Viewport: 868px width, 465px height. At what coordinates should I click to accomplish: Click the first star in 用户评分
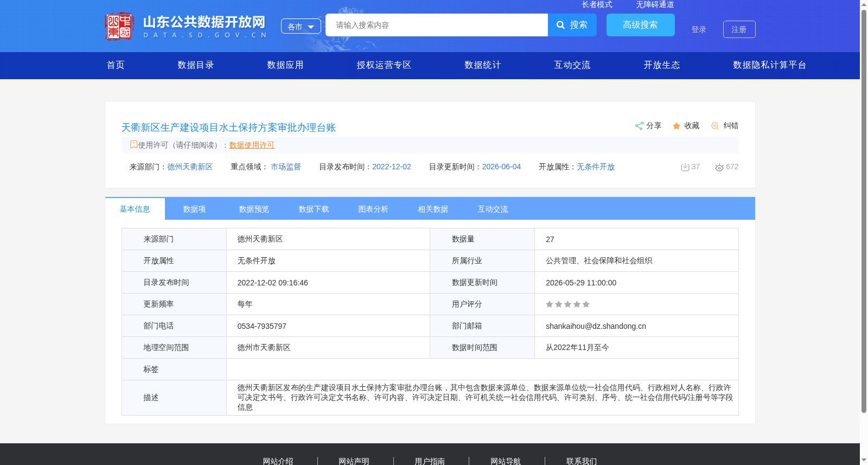coord(550,304)
